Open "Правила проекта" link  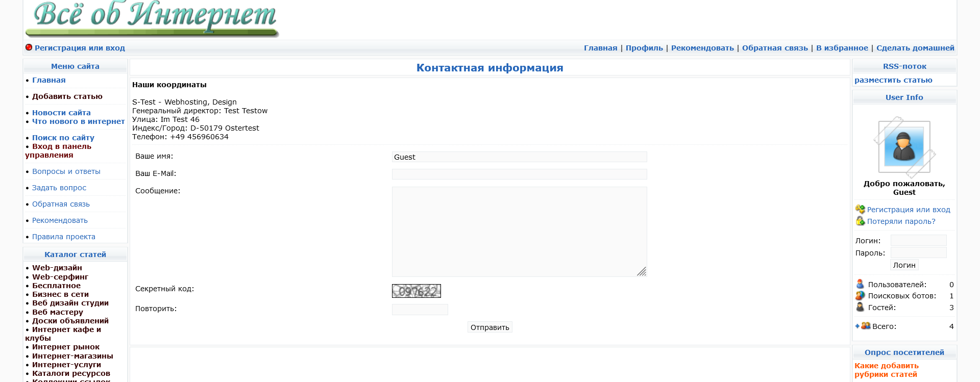click(64, 237)
